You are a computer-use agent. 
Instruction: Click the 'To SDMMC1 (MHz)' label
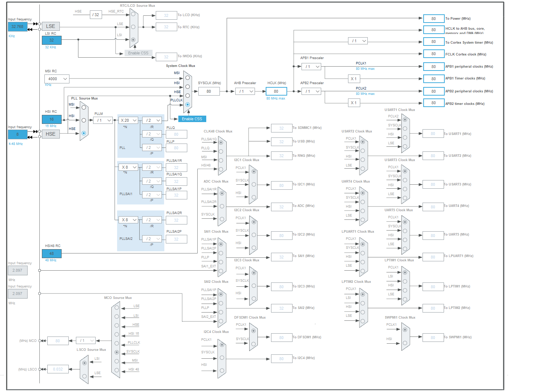[307, 128]
